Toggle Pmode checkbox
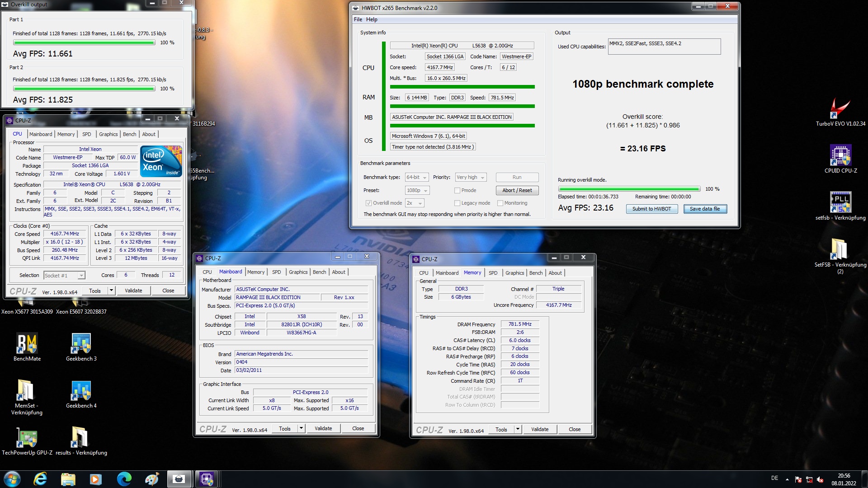868x488 pixels. click(x=457, y=191)
